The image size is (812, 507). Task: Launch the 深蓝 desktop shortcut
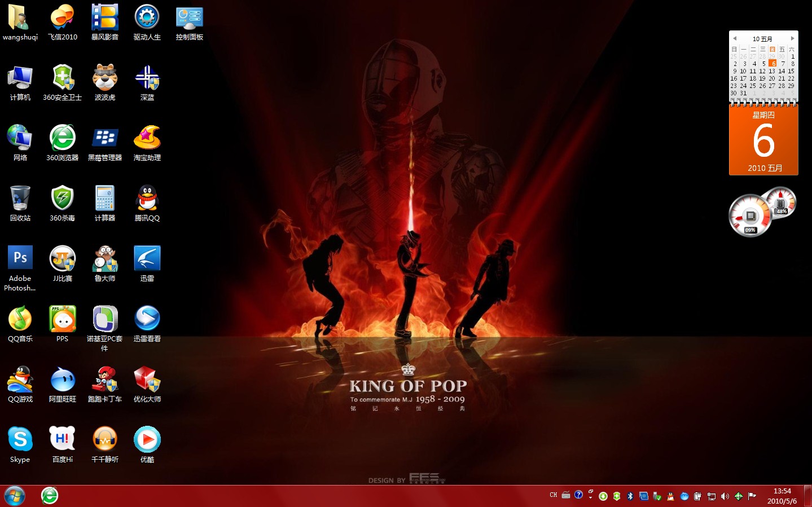pos(147,83)
